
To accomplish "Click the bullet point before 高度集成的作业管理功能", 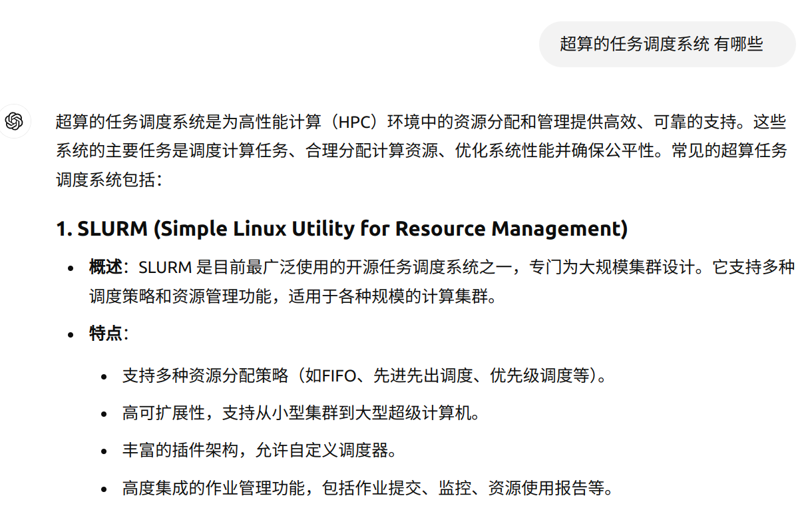I will tap(104, 489).
